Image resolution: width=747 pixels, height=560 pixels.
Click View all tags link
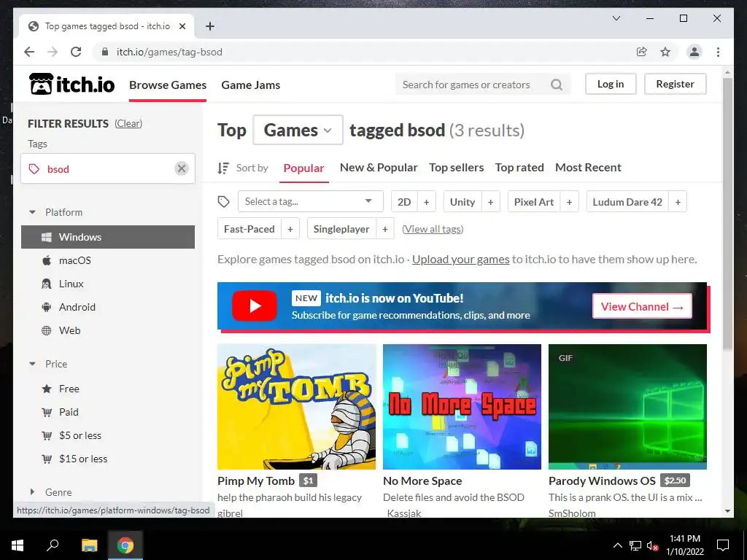(x=433, y=229)
